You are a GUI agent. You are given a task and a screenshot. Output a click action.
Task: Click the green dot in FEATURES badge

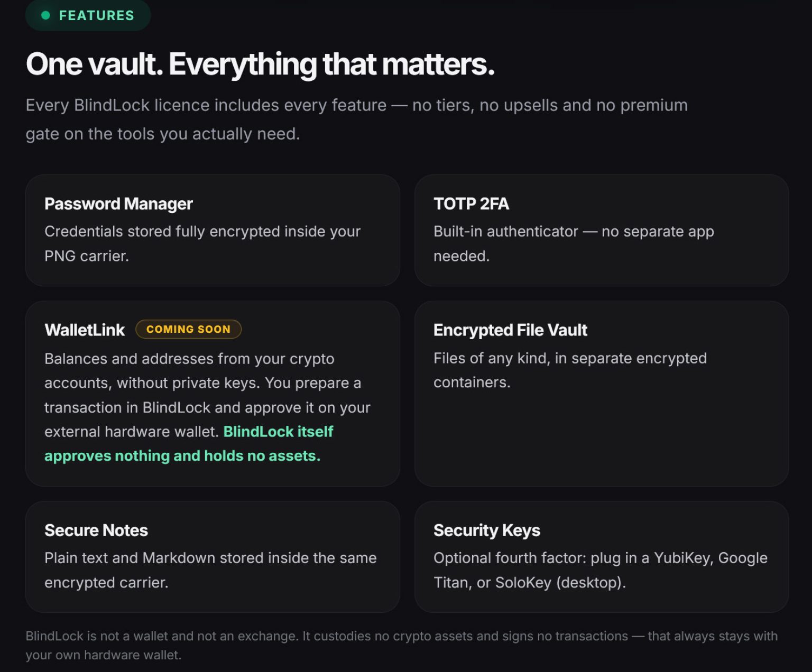45,15
